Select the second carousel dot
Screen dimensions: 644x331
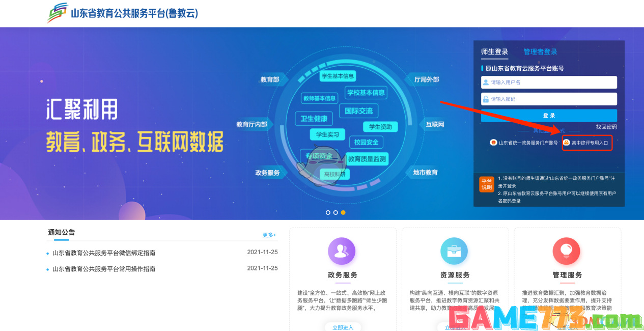point(335,212)
